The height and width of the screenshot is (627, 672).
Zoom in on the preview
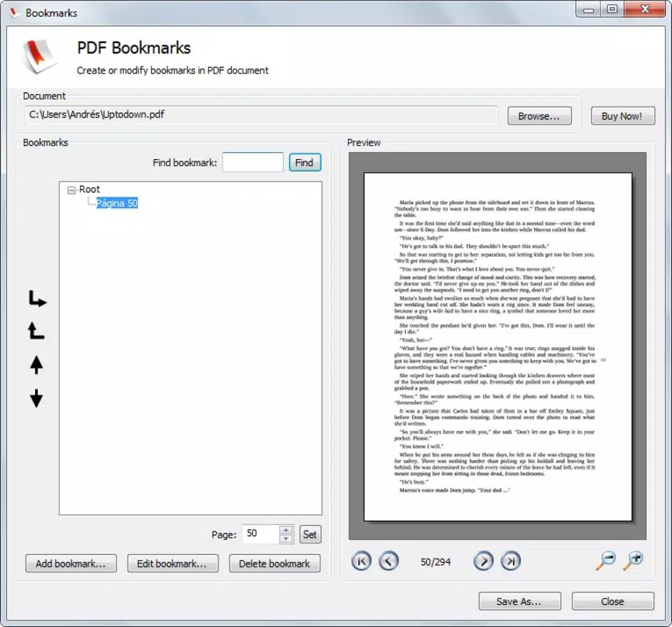[x=634, y=561]
